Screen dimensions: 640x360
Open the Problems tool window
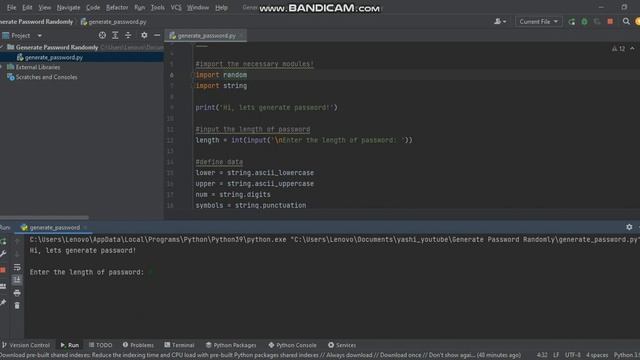pos(138,345)
